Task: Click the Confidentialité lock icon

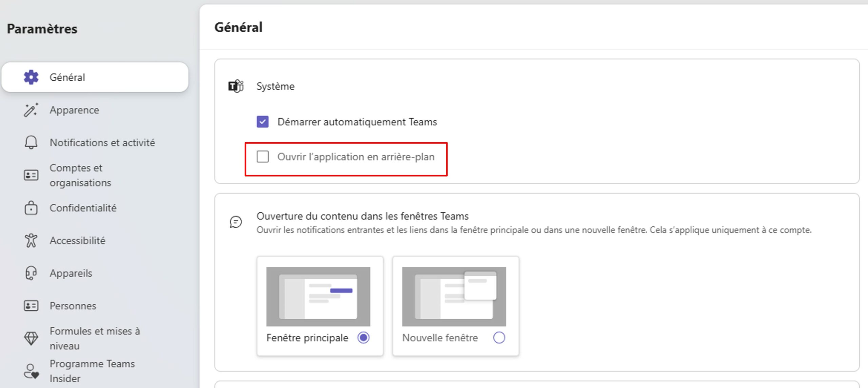Action: click(x=31, y=208)
